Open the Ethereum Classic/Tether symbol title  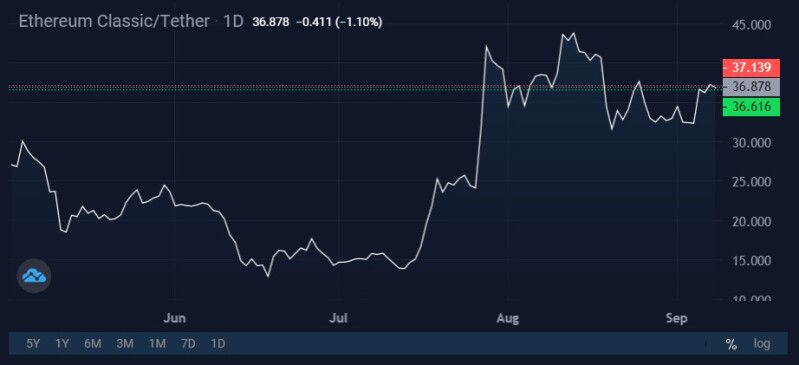(114, 21)
